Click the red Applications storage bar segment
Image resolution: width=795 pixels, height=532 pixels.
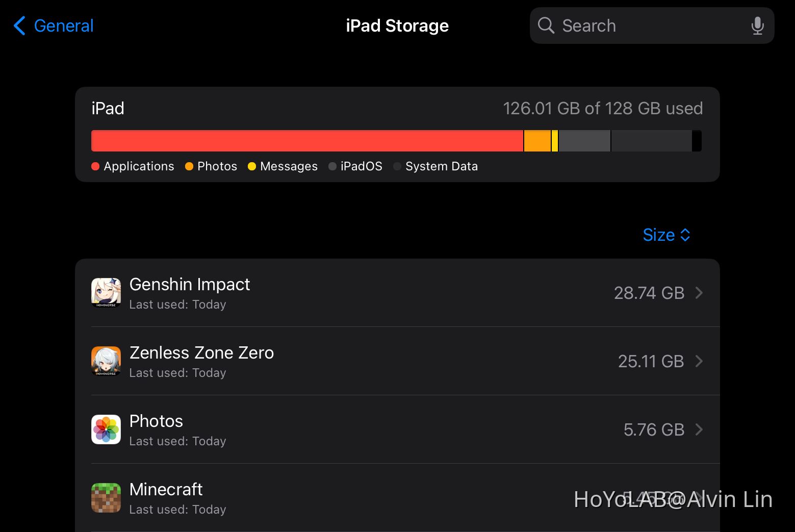pyautogui.click(x=307, y=141)
